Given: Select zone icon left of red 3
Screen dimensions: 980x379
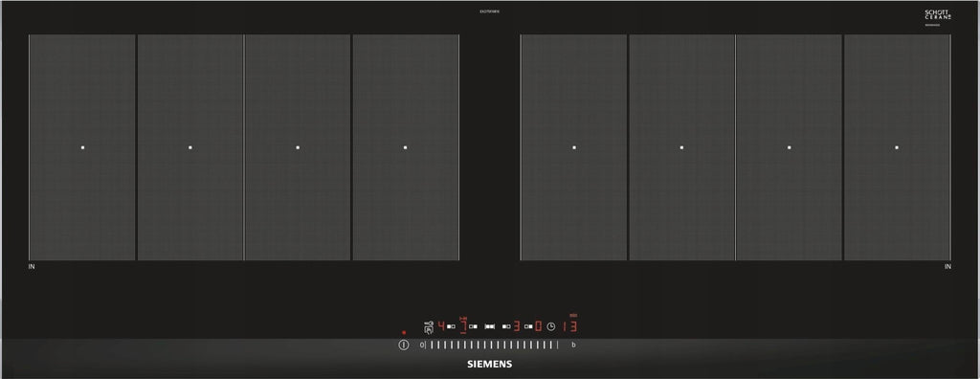Looking at the screenshot, I should [x=506, y=326].
